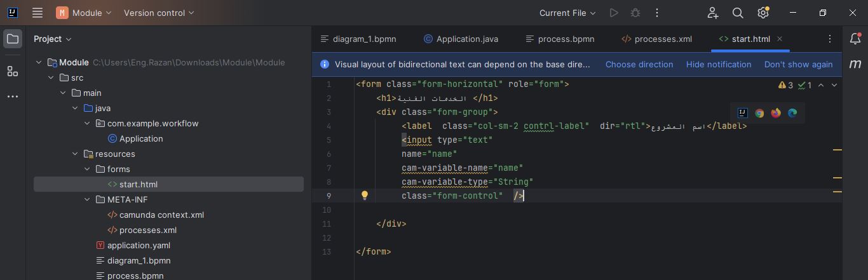
Task: Open editor tabs options menu
Action: pyautogui.click(x=829, y=39)
